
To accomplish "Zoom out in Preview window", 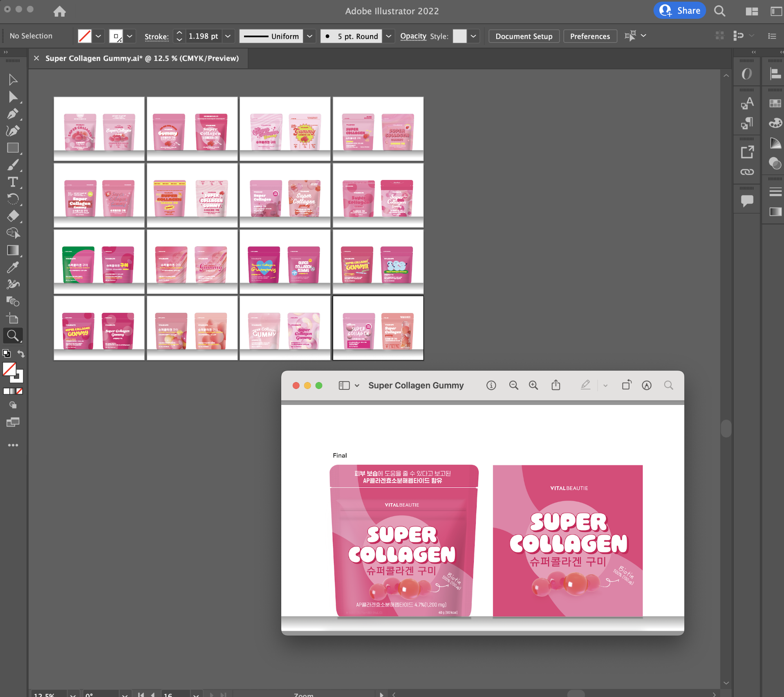I will (x=514, y=385).
